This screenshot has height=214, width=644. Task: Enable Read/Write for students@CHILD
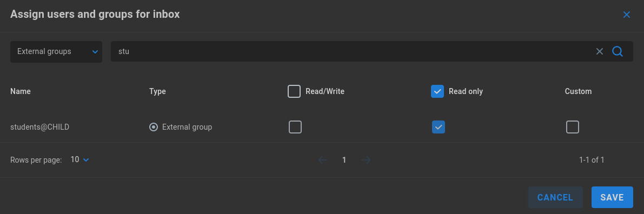295,128
